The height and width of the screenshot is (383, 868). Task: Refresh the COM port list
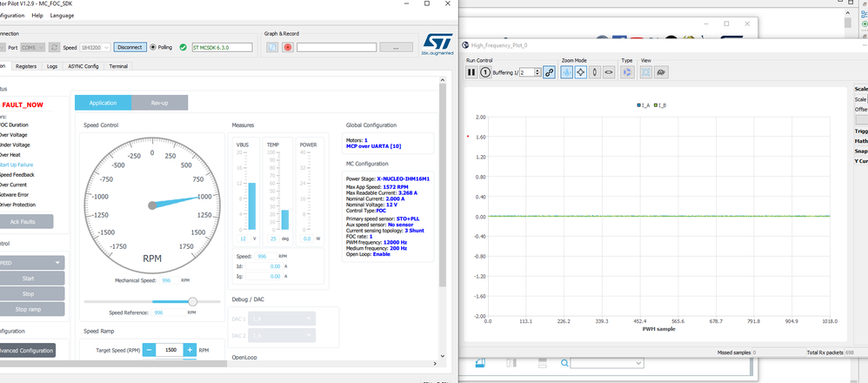[x=54, y=48]
